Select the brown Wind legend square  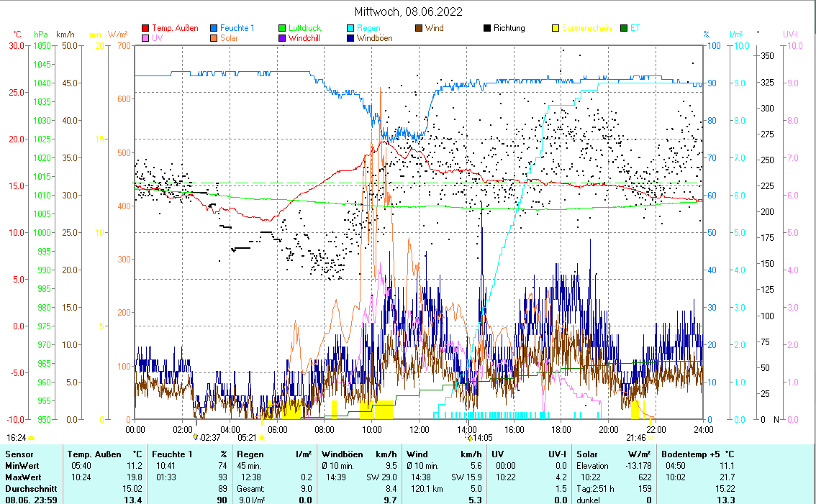pyautogui.click(x=419, y=29)
